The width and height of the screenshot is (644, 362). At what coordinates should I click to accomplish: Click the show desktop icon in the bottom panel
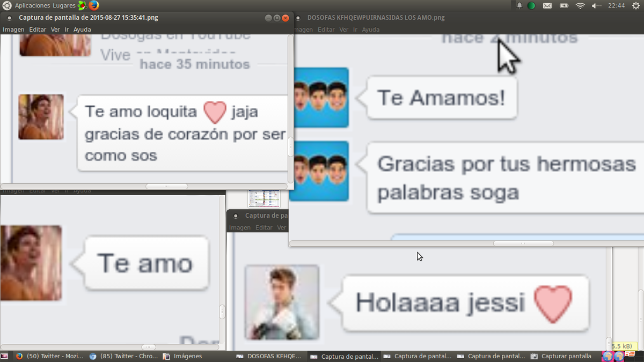tap(4, 356)
